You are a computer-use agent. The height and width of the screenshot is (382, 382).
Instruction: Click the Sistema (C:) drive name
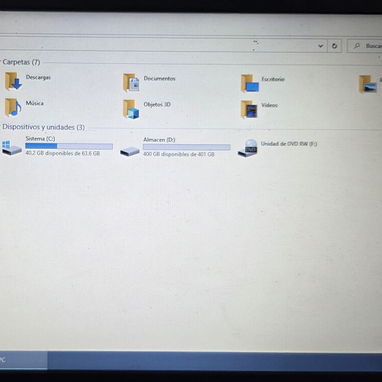[x=40, y=138]
